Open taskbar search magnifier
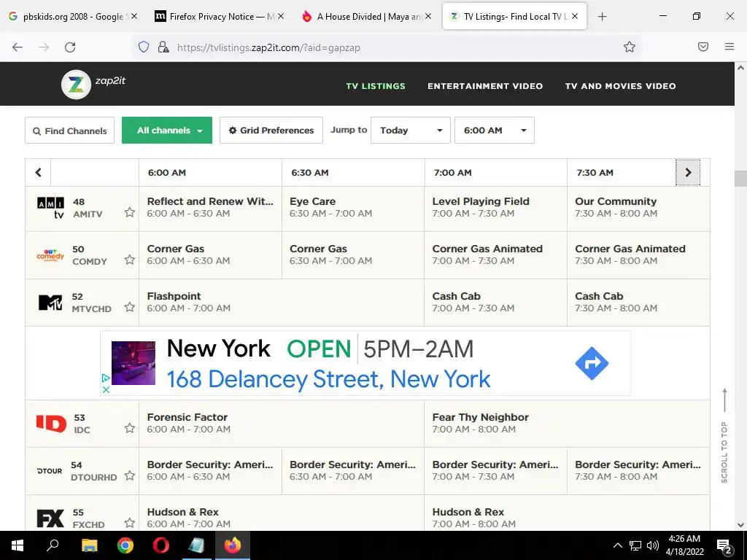 (x=53, y=545)
